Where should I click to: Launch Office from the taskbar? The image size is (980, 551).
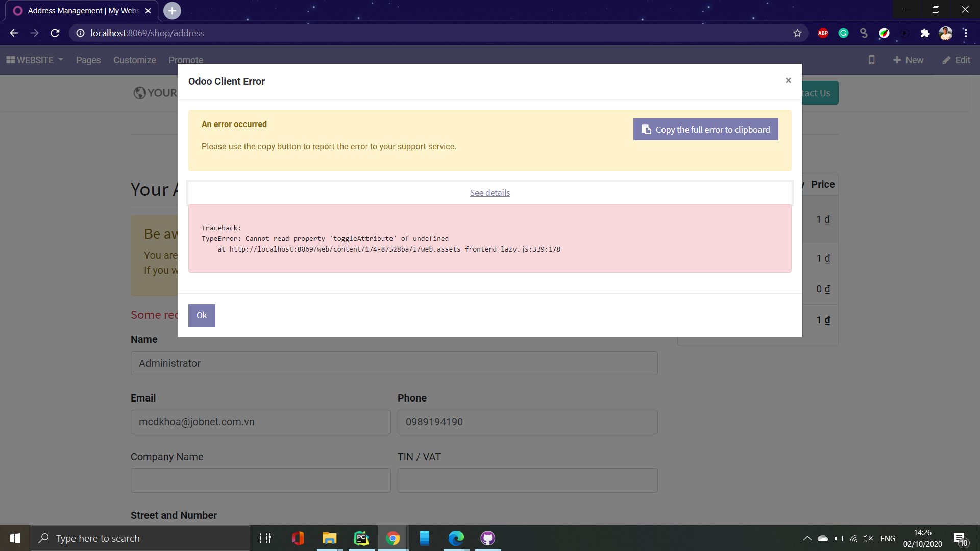298,538
